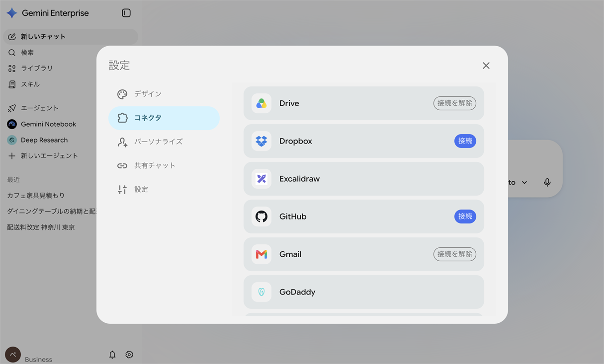Open the ライブラリ icon in sidebar
Image resolution: width=604 pixels, height=364 pixels.
coord(12,69)
